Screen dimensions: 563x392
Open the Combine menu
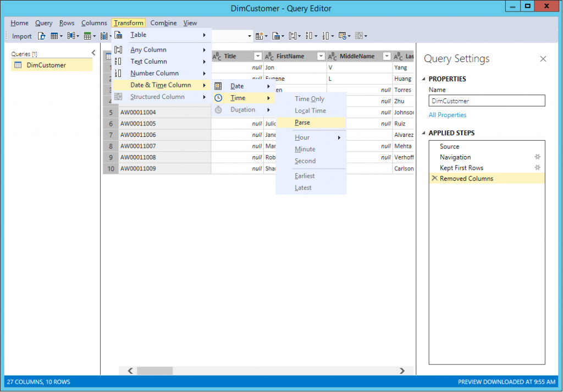point(163,23)
